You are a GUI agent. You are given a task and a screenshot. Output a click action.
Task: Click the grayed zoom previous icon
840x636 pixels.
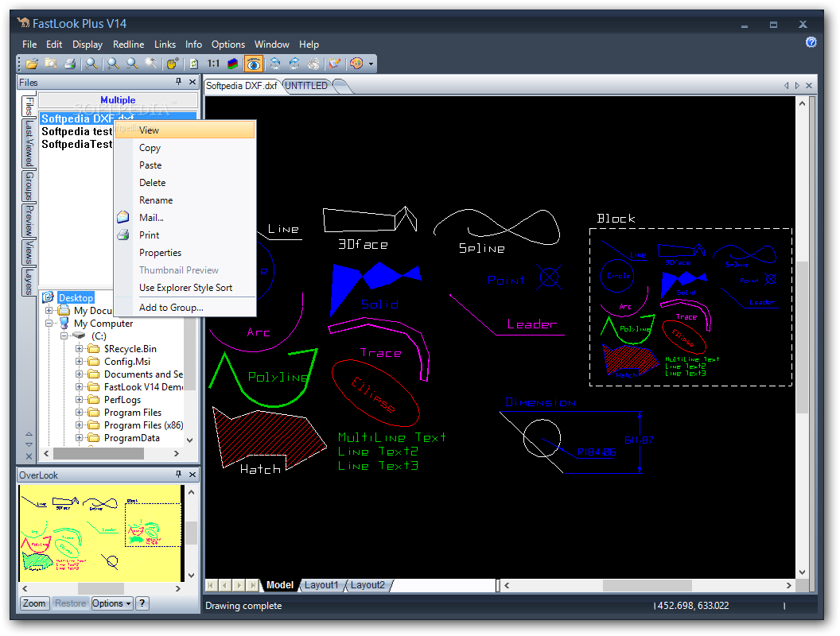[x=151, y=64]
